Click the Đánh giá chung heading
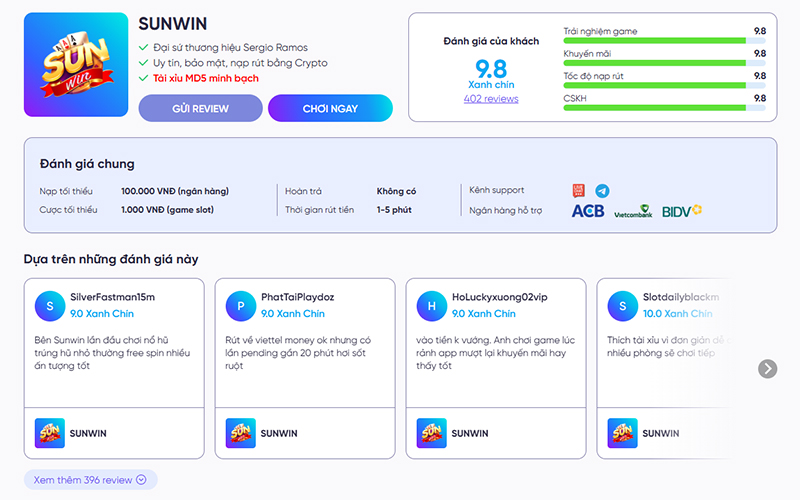This screenshot has width=800, height=500. 87,164
